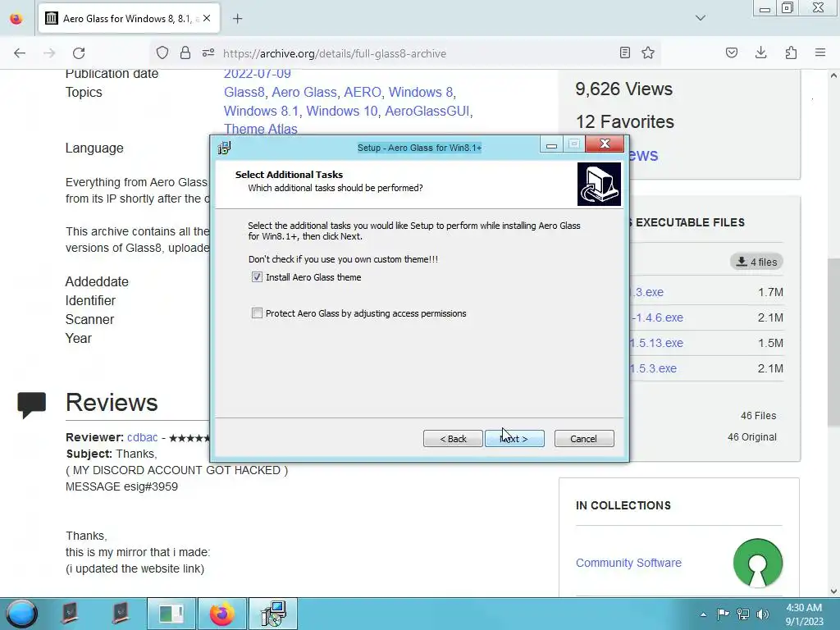Open the Firefox hamburger menu
Screen dimensions: 840x630
coord(820,52)
